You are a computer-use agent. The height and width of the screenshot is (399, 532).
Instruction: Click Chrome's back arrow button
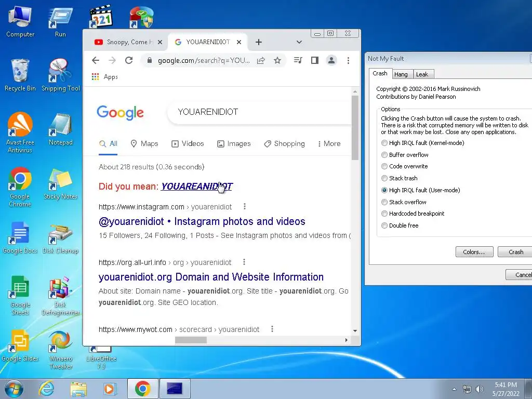click(x=96, y=60)
